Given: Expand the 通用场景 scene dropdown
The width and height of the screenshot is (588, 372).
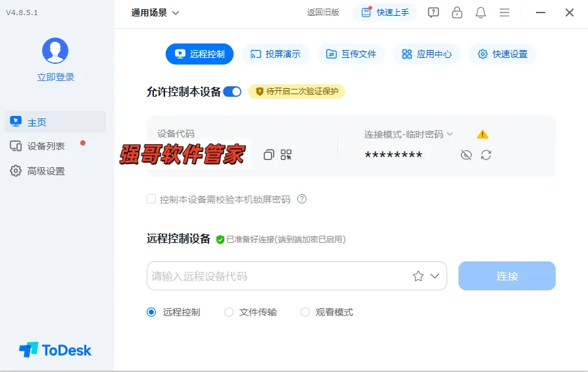Looking at the screenshot, I should coord(155,13).
